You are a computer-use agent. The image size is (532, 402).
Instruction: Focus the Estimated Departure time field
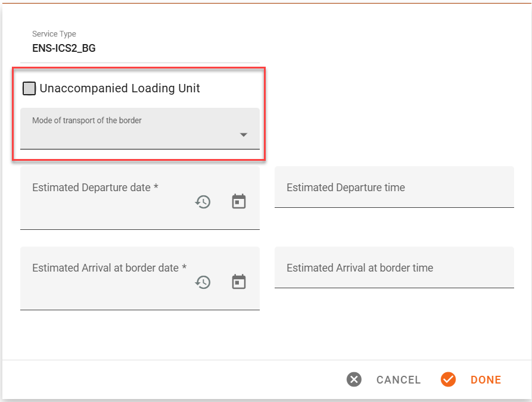tap(394, 187)
